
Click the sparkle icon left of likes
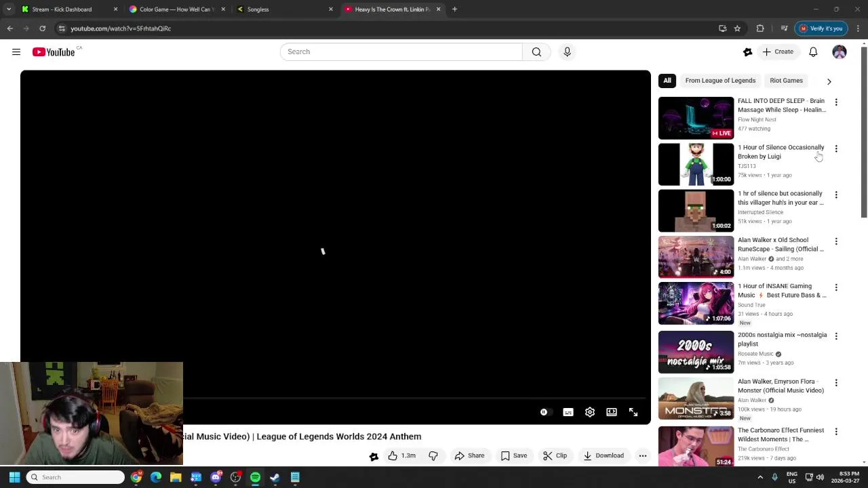click(x=374, y=456)
